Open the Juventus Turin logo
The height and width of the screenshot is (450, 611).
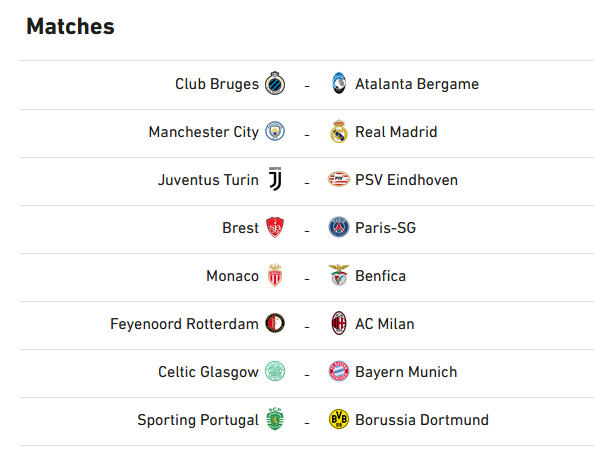click(275, 179)
